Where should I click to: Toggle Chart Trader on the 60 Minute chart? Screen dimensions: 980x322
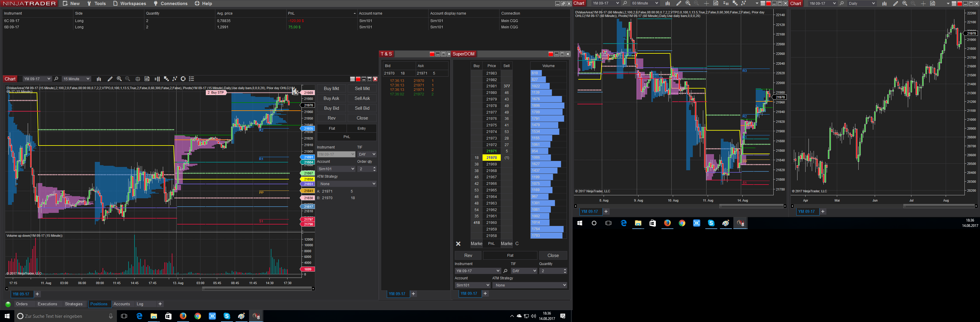(x=726, y=3)
